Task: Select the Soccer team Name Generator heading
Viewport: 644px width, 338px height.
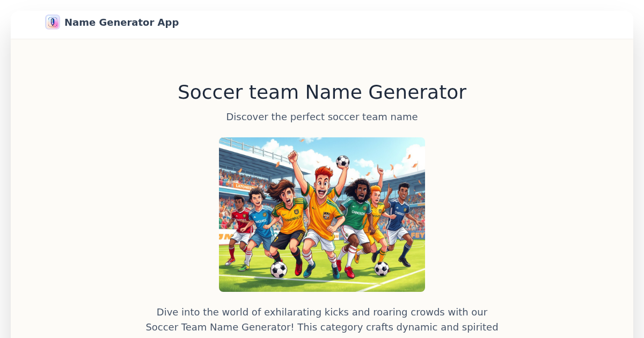Action: [322, 92]
